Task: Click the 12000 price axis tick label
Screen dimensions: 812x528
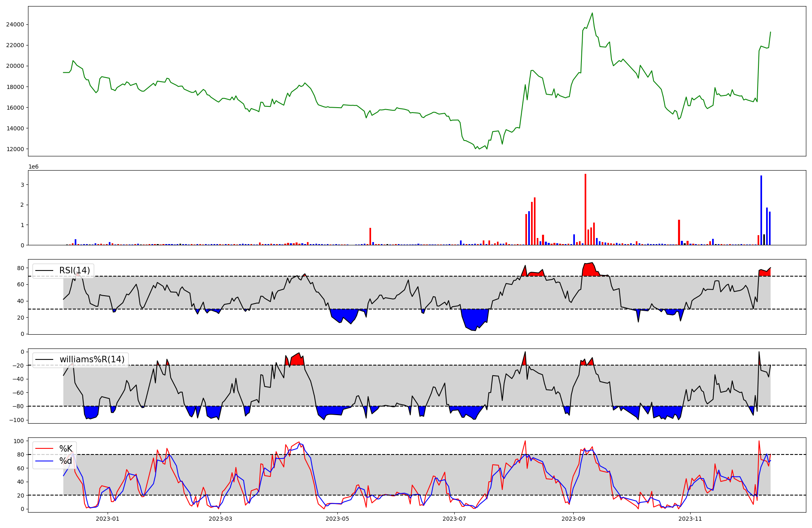Action: [x=15, y=149]
